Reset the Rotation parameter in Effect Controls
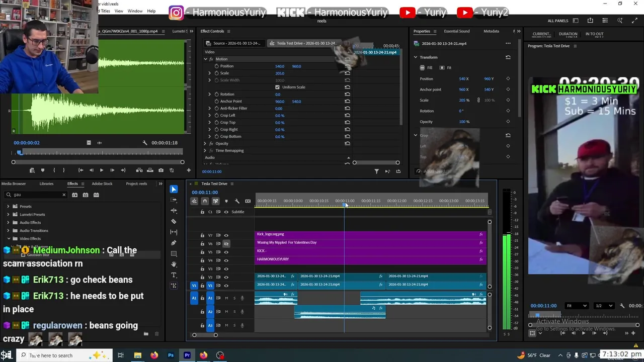The height and width of the screenshot is (362, 644). [347, 95]
